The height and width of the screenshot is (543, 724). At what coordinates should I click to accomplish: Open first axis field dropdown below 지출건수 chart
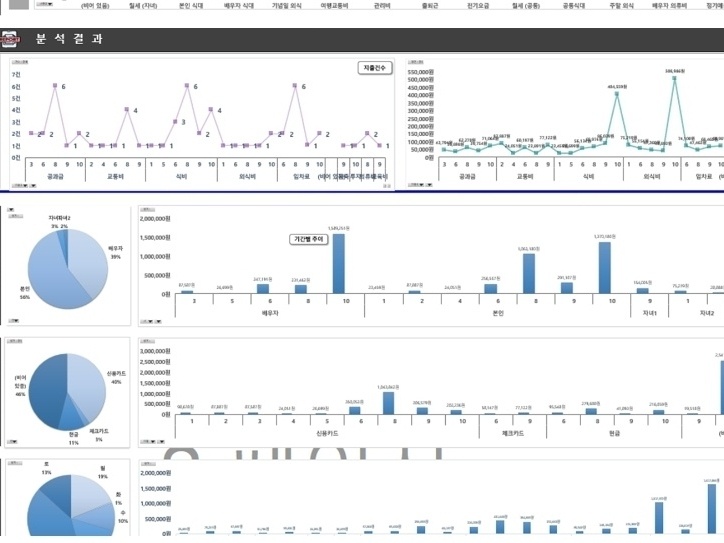[19, 186]
